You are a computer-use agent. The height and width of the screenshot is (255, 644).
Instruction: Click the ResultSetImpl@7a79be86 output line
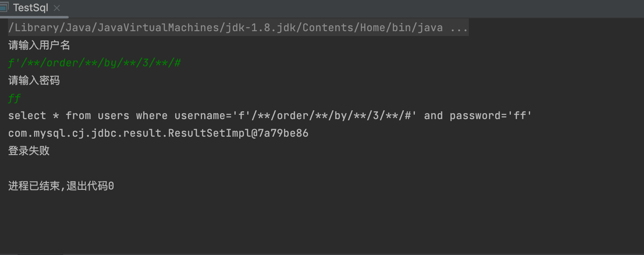158,133
